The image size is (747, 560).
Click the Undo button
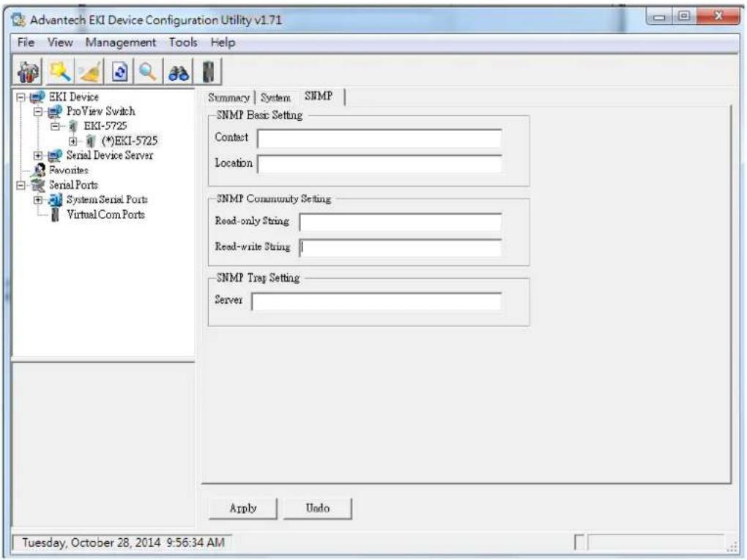[318, 508]
